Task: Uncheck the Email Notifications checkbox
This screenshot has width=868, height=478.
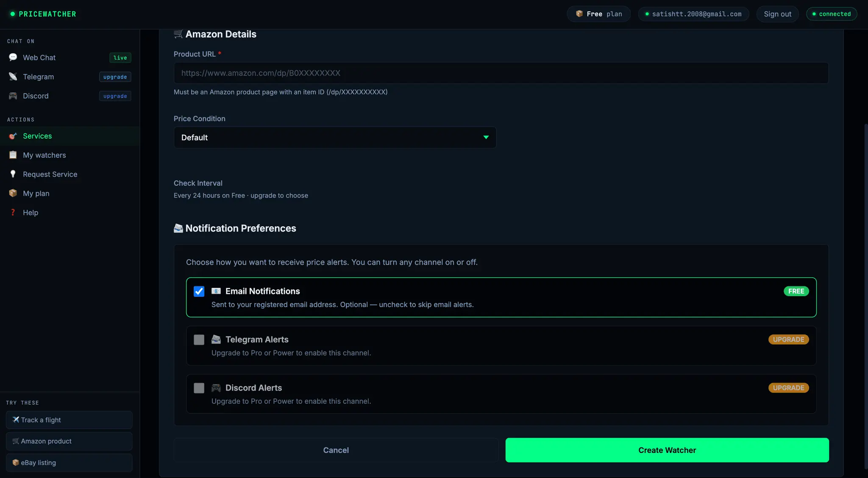Action: pos(199,291)
